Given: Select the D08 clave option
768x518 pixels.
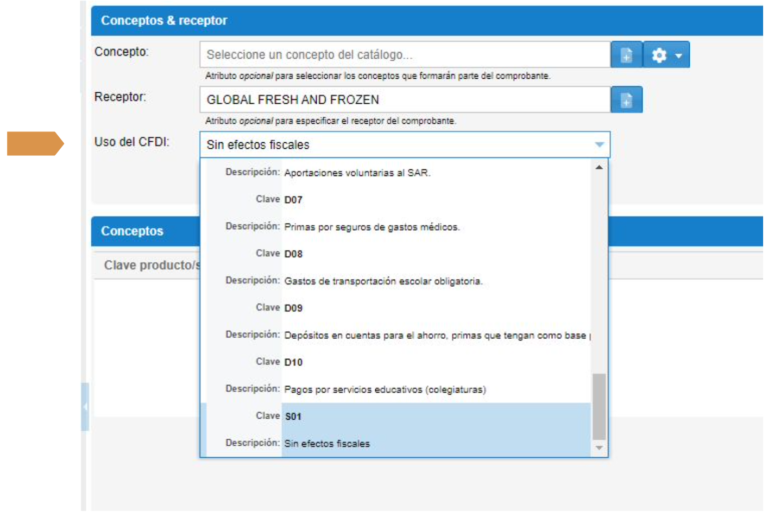Looking at the screenshot, I should (x=293, y=254).
